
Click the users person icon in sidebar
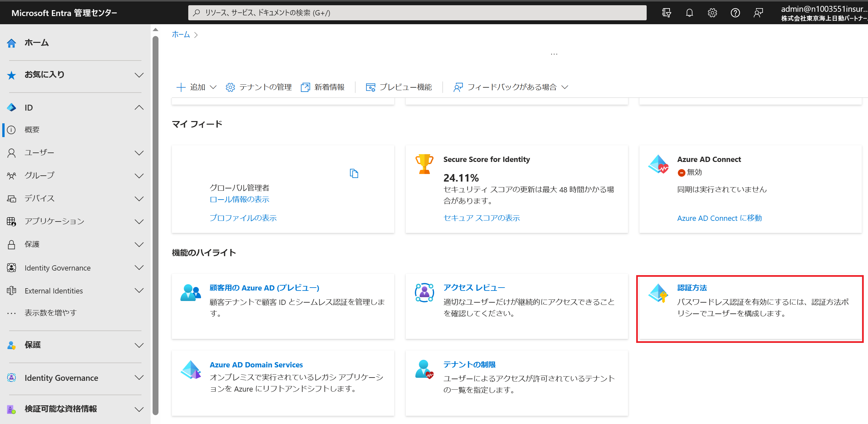11,153
